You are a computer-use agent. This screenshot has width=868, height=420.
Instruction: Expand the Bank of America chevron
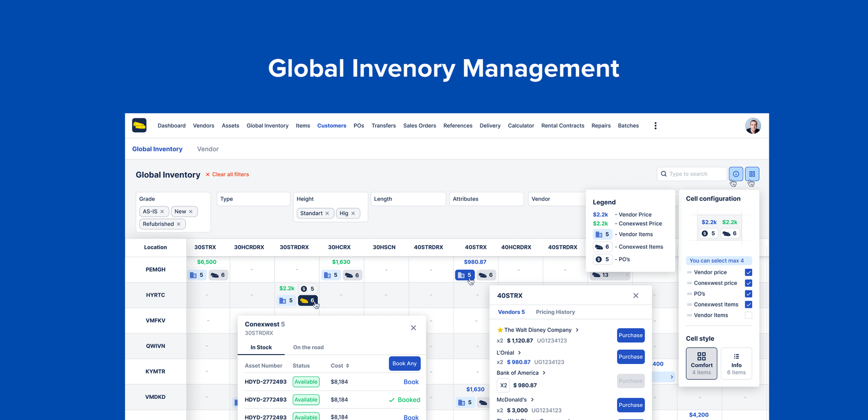click(544, 373)
